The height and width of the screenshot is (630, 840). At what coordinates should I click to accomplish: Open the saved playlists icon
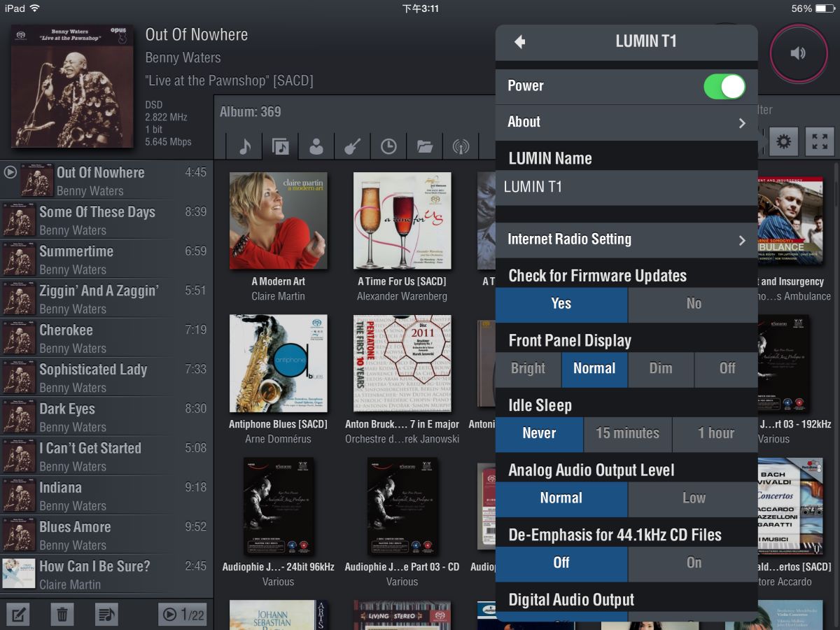(x=106, y=615)
